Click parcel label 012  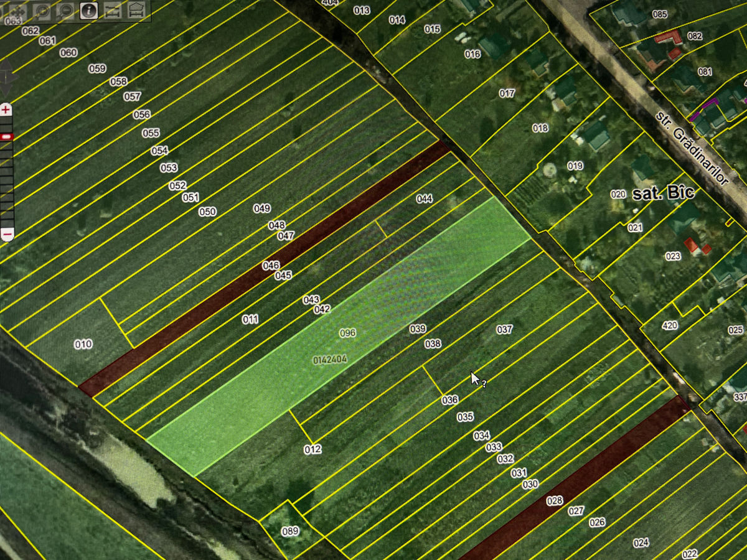(313, 449)
